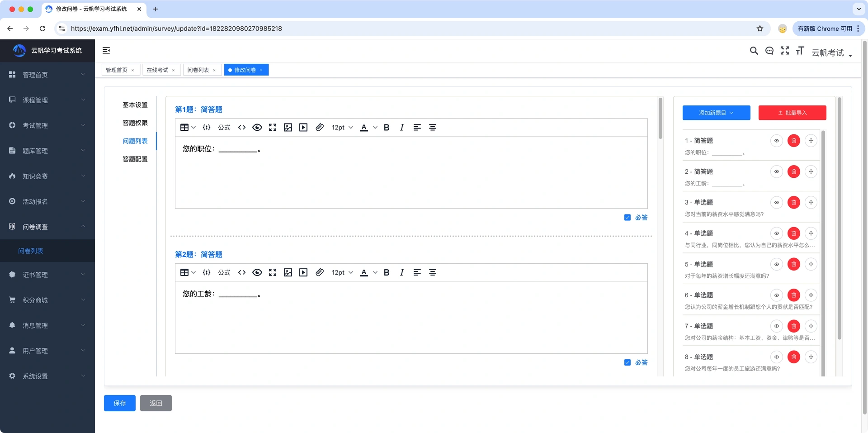Click 公式 formula button in question 1 editor
The height and width of the screenshot is (433, 868).
coord(224,128)
